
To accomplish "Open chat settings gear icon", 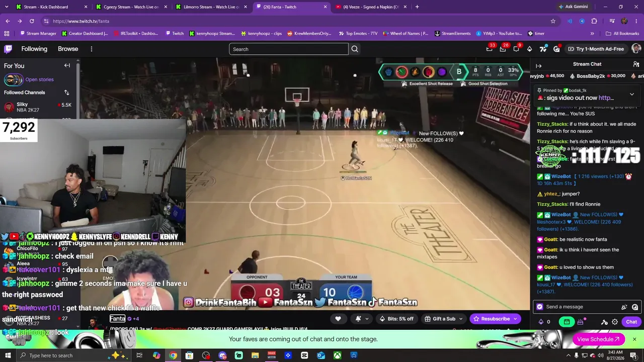I will click(x=615, y=322).
